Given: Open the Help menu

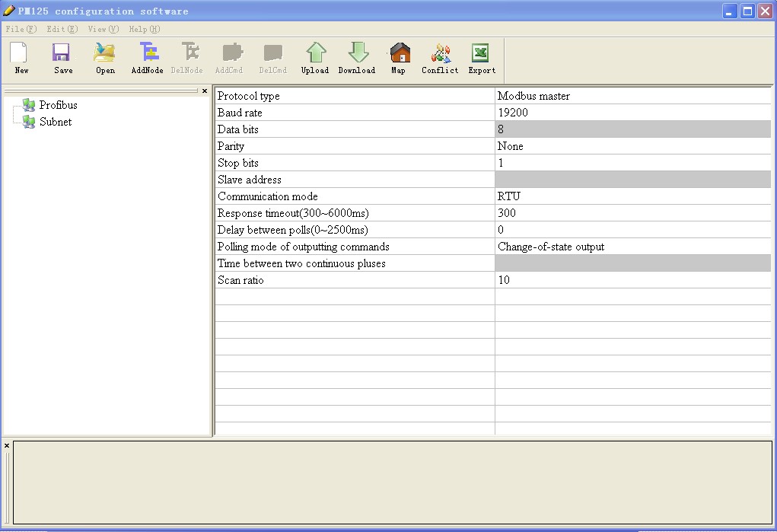Looking at the screenshot, I should point(144,29).
